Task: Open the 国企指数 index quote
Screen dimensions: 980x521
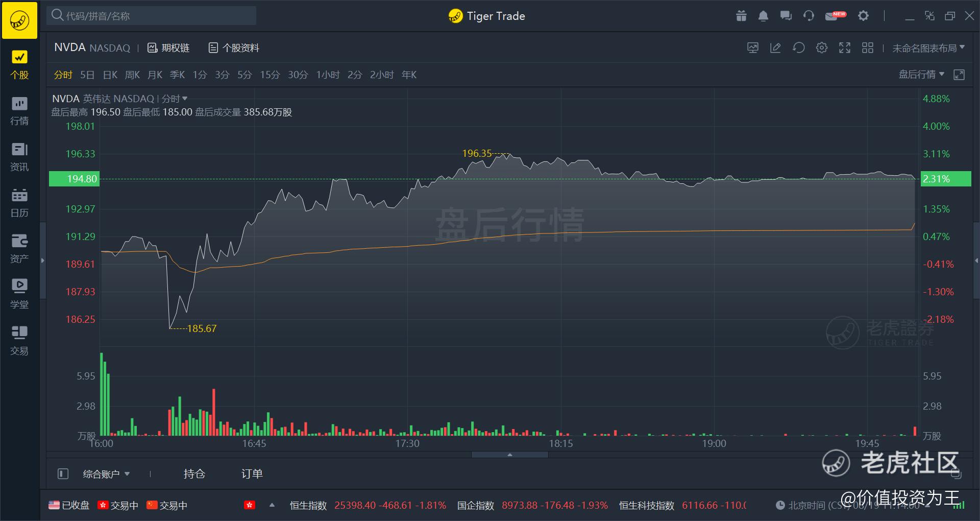Action: 532,505
